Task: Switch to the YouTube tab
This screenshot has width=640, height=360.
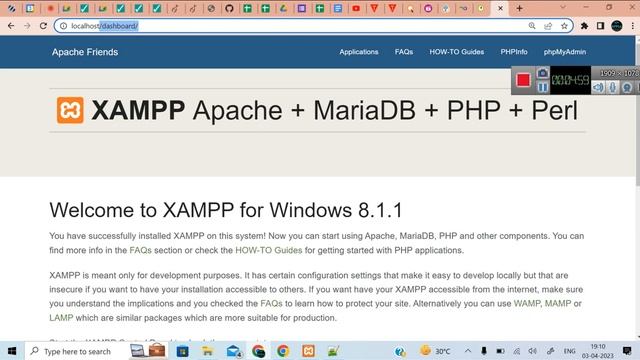Action: click(356, 8)
